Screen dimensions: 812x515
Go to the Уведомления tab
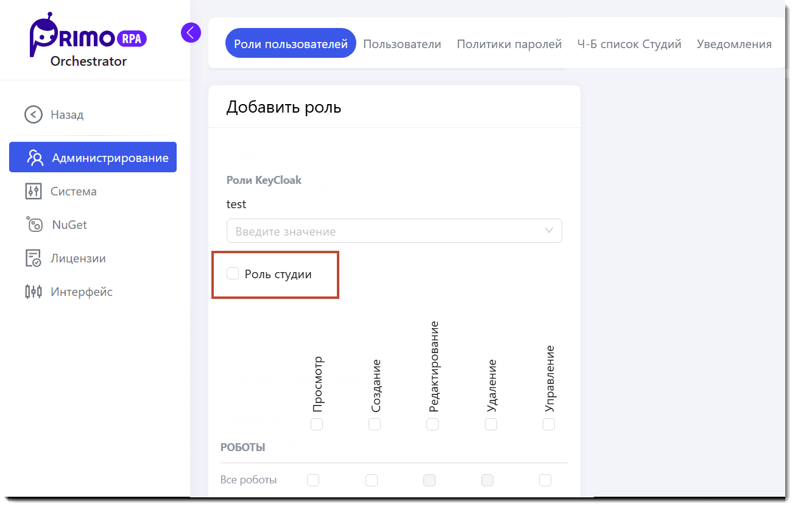point(734,44)
